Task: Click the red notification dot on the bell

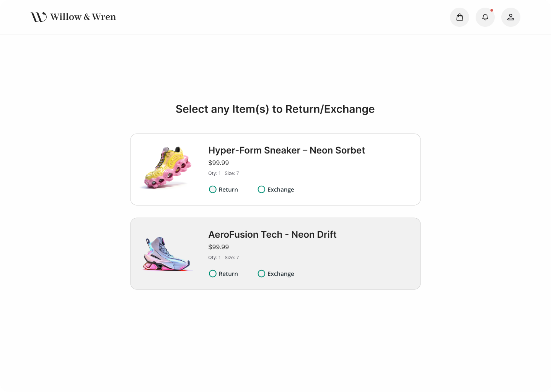Action: [492, 10]
